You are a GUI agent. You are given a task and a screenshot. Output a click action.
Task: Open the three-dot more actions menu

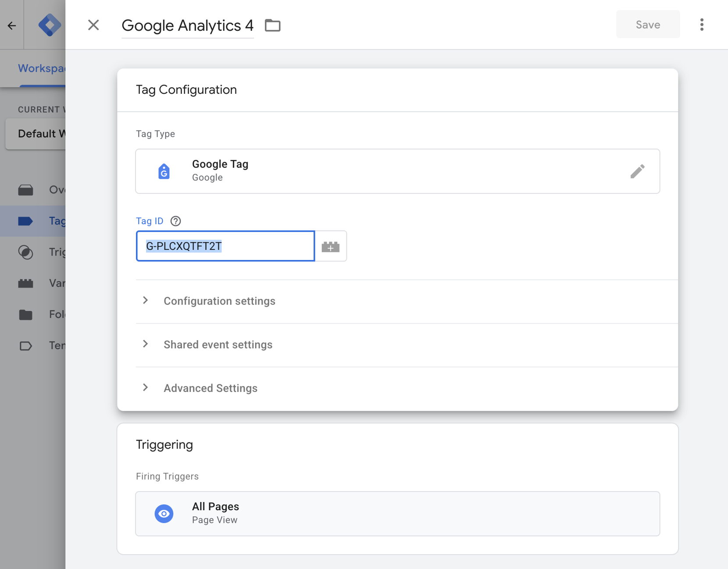702,25
